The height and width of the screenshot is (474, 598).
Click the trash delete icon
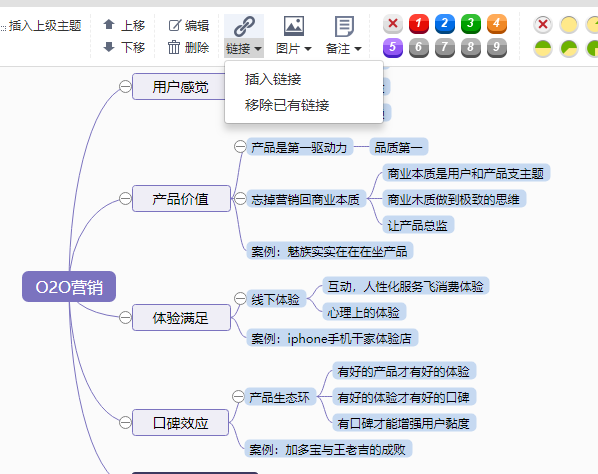tap(174, 48)
